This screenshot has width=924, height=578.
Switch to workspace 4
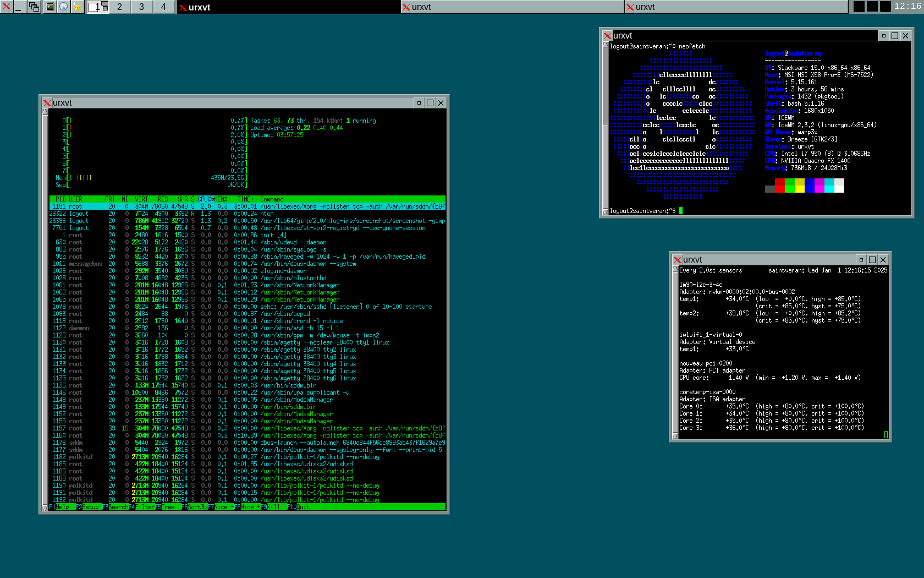point(163,7)
